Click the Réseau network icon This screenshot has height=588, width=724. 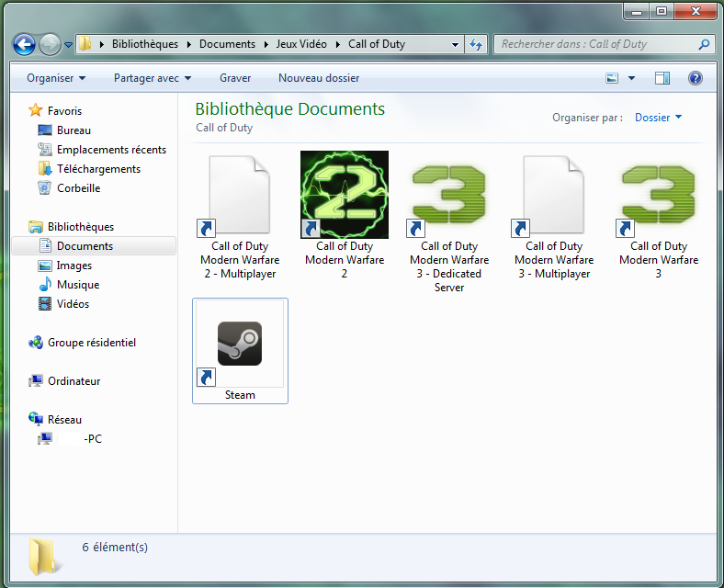[36, 419]
